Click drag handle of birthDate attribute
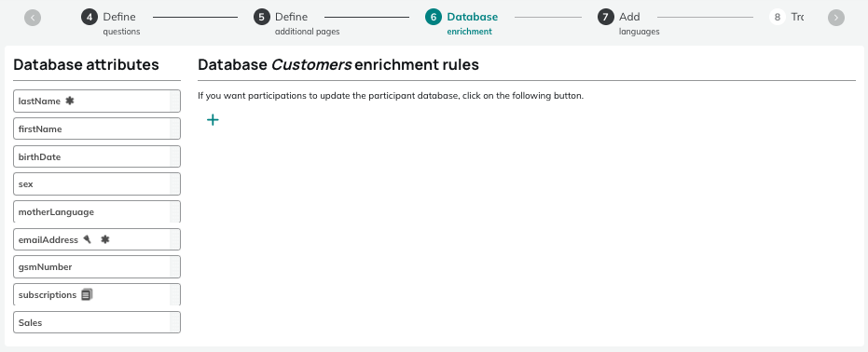The height and width of the screenshot is (352, 868). click(x=174, y=156)
